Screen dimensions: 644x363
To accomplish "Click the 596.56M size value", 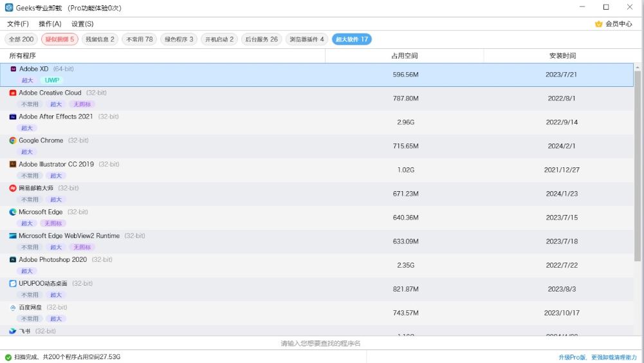I will [406, 75].
